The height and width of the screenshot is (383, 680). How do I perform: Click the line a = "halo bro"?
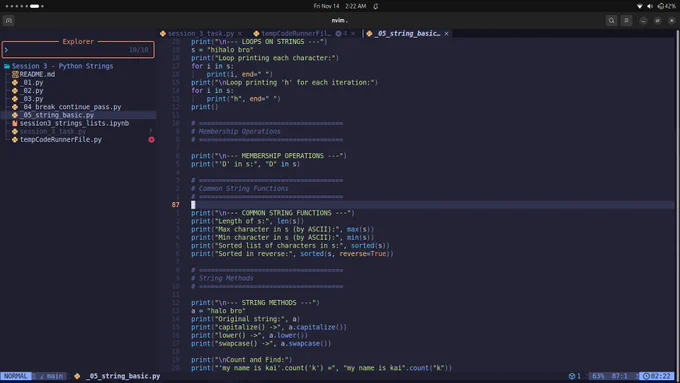(218, 311)
